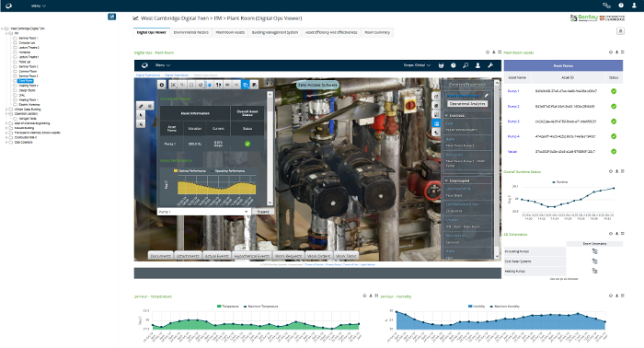Toggle the Humidity legend series

(x=477, y=306)
